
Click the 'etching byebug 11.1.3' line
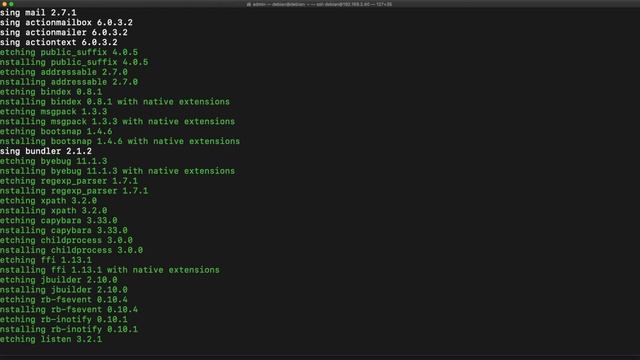pos(53,161)
